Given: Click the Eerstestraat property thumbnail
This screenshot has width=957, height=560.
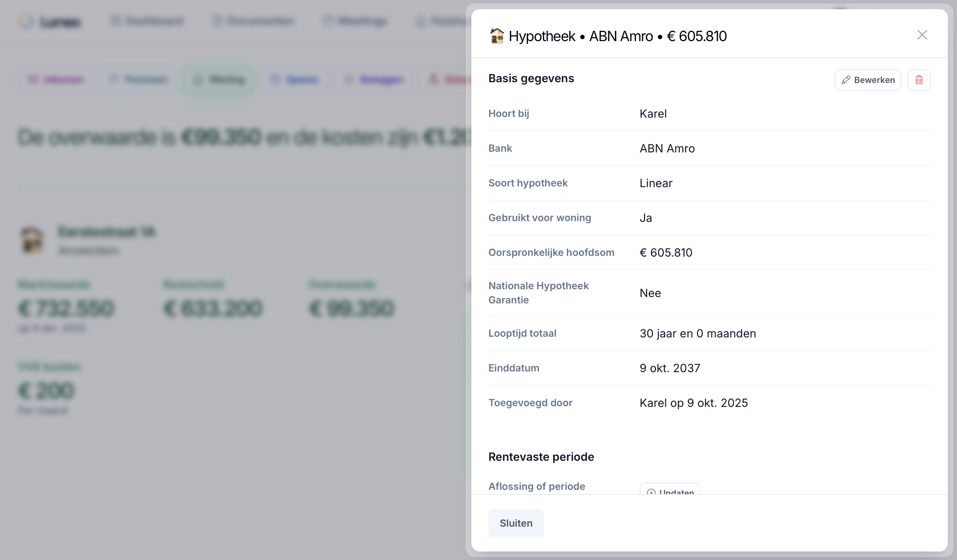Looking at the screenshot, I should [x=32, y=241].
